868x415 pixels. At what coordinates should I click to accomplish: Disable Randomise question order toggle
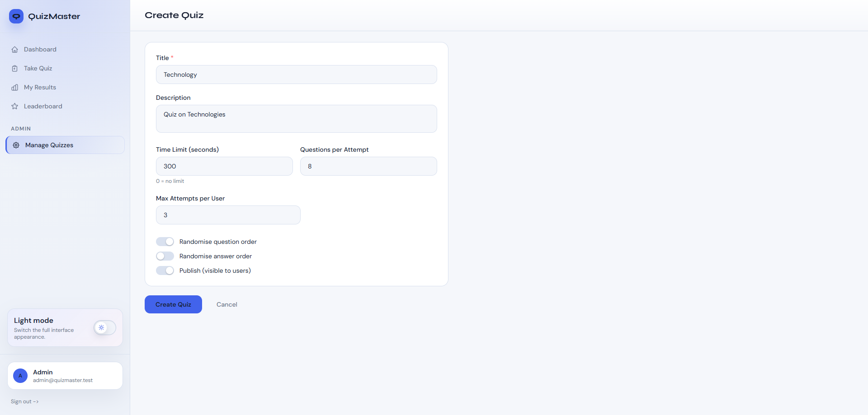click(165, 242)
